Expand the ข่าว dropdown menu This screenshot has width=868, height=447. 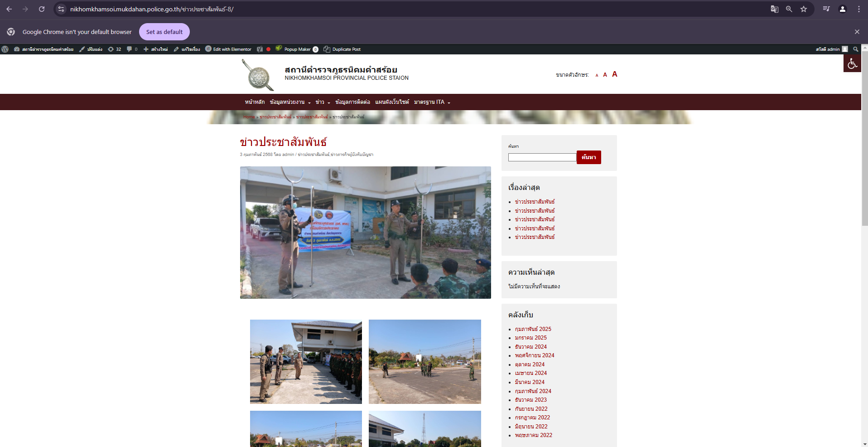[x=323, y=102]
